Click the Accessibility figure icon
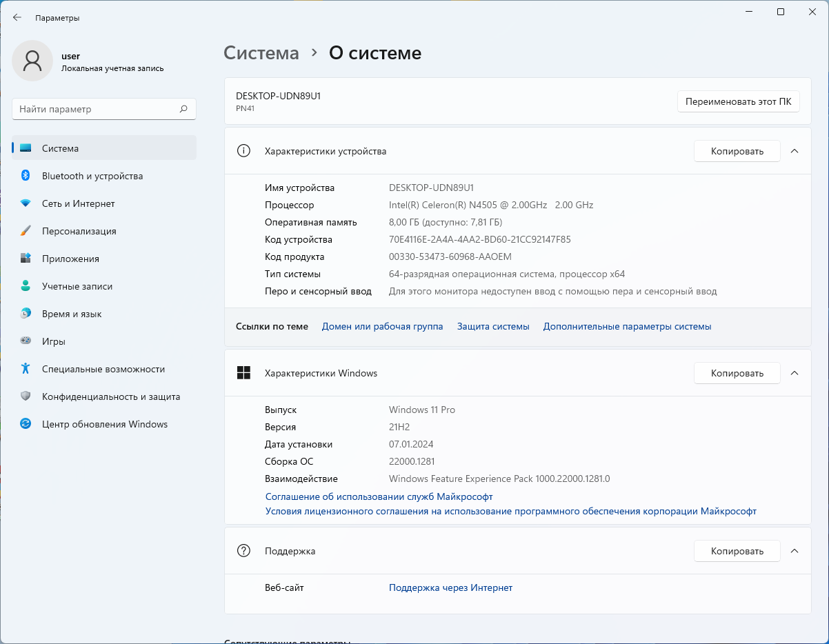This screenshot has width=829, height=644. tap(26, 369)
